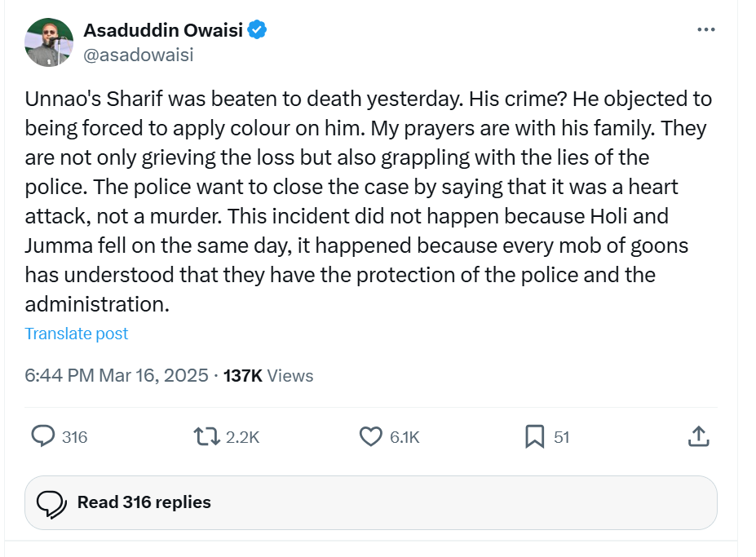Click the 51 bookmarks count
Image resolution: width=756 pixels, height=557 pixels.
click(562, 437)
